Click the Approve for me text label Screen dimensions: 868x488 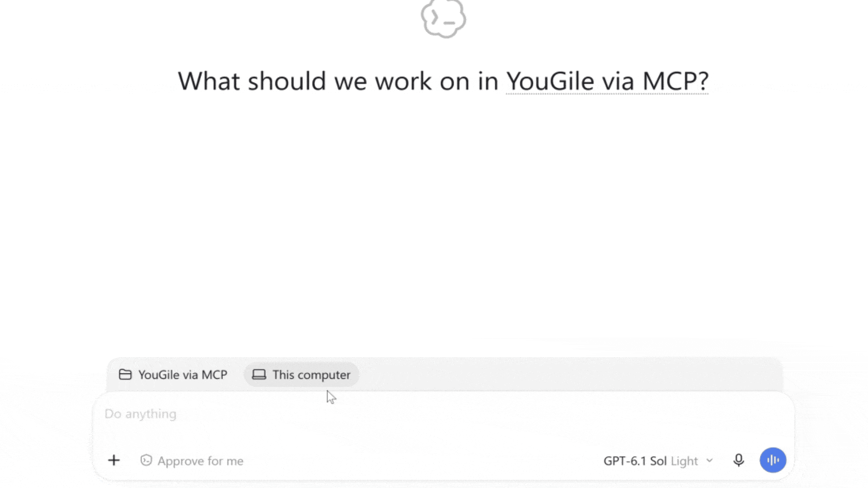point(200,461)
